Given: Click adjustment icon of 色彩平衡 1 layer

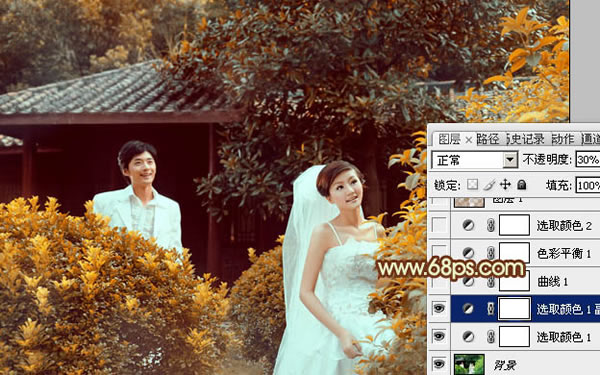Looking at the screenshot, I should point(468,253).
